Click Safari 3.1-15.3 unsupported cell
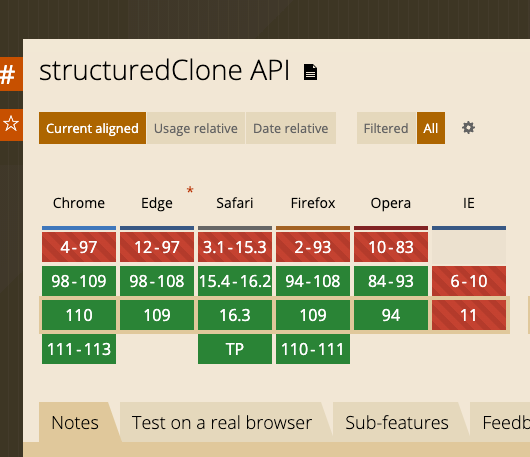 point(235,247)
